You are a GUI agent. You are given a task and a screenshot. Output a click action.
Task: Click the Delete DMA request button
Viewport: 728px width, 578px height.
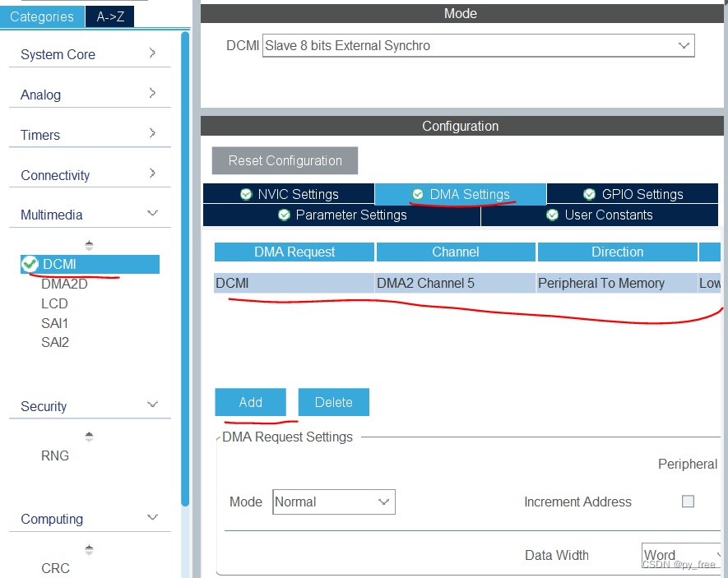[334, 402]
